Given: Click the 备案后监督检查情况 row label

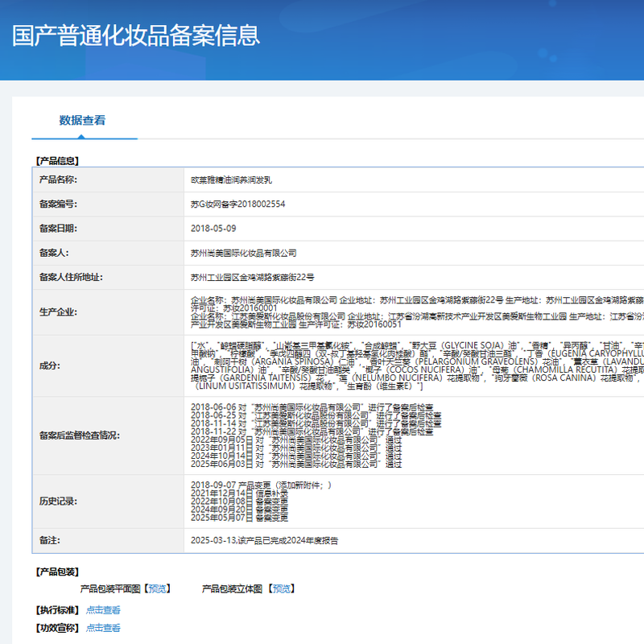Looking at the screenshot, I should (79, 436).
